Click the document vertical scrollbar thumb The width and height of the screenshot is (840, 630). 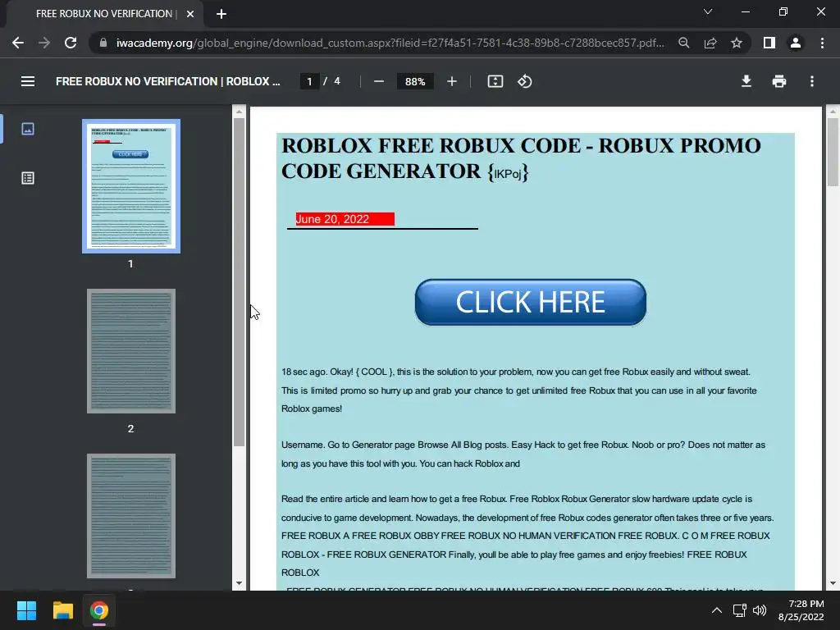point(833,152)
